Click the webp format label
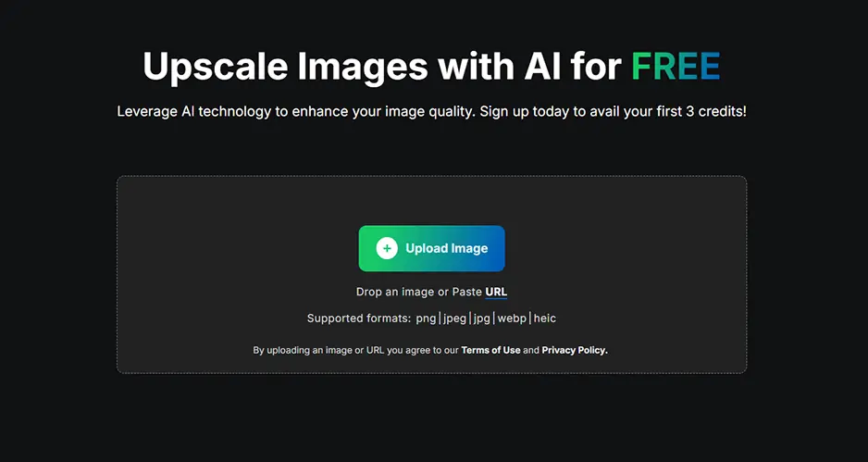 [x=512, y=318]
